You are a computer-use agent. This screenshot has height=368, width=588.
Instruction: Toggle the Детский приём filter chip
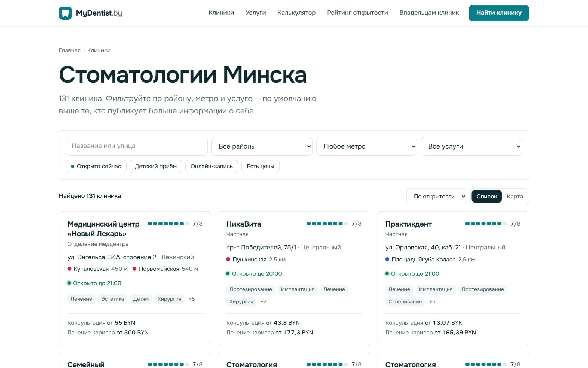click(x=156, y=166)
